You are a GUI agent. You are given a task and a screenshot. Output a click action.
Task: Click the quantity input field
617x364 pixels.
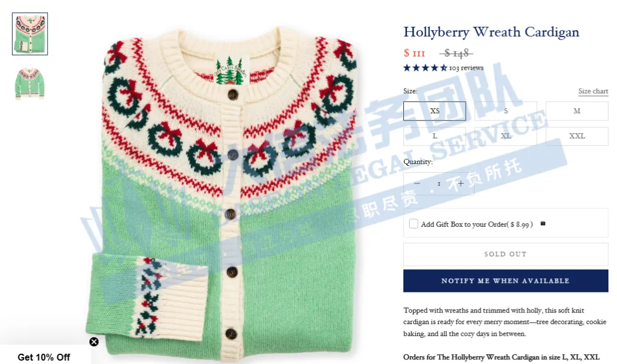(x=439, y=184)
